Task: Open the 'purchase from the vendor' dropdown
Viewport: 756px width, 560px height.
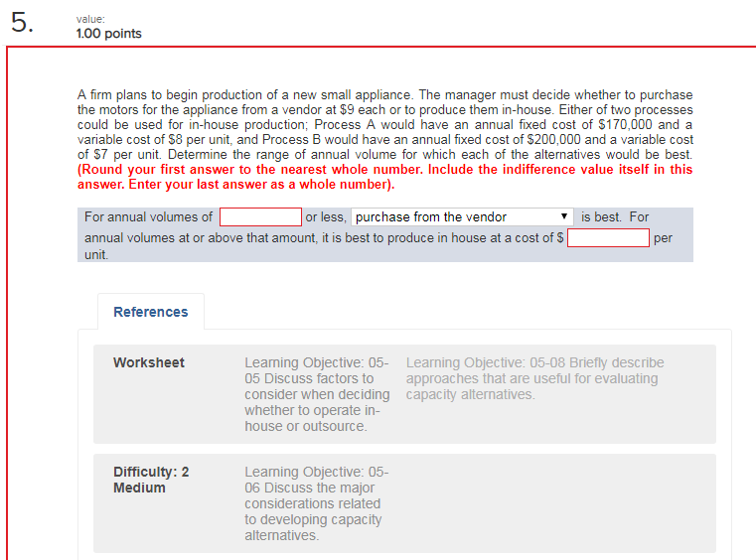Action: (x=462, y=216)
